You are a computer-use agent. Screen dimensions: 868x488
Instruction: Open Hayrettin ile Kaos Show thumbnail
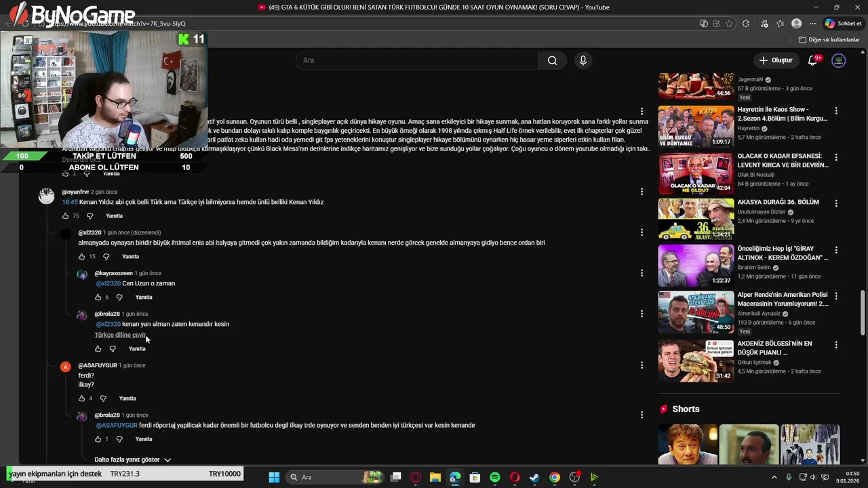point(696,127)
